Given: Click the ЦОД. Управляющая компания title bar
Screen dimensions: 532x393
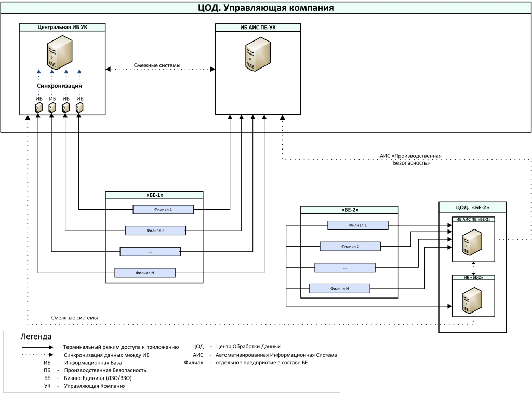Looking at the screenshot, I should (x=265, y=8).
